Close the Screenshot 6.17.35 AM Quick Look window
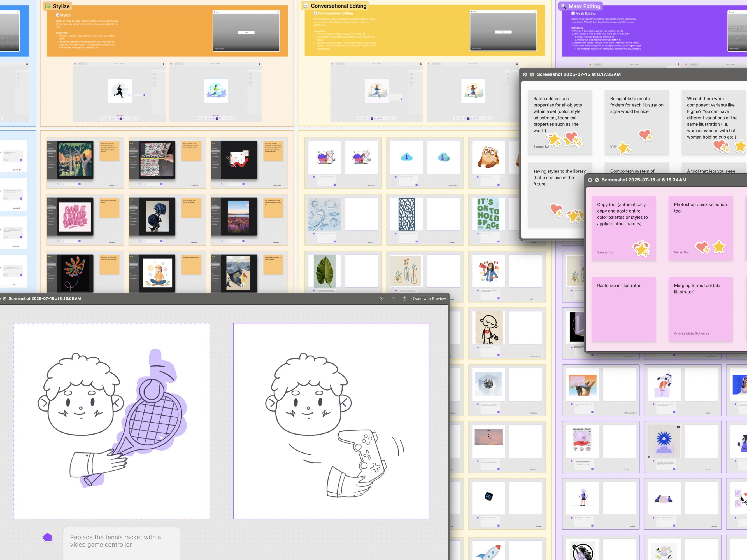 (x=525, y=74)
